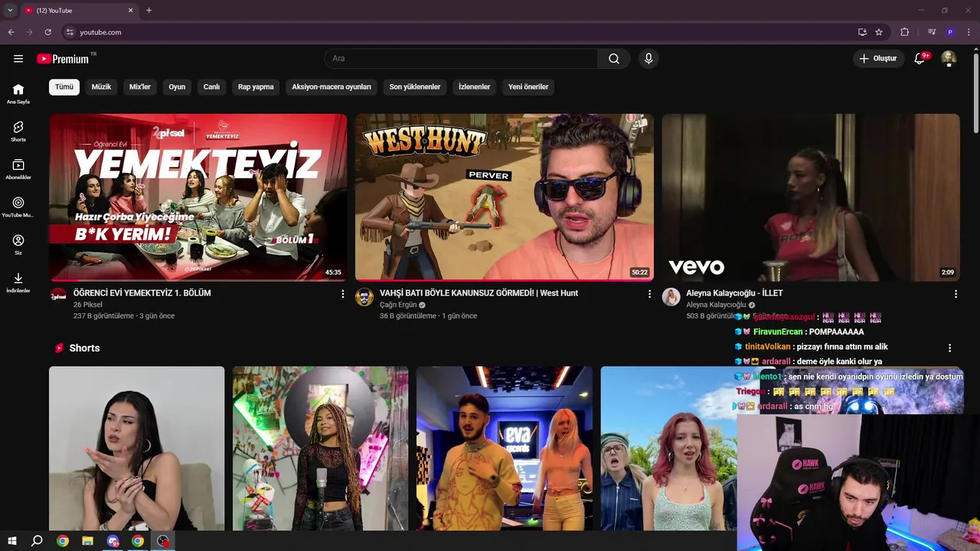980x551 pixels.
Task: Select the Oyun filter chip
Action: (177, 87)
